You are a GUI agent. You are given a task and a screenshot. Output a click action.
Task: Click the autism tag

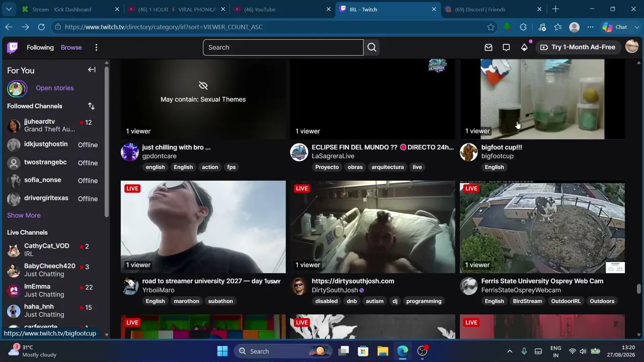[x=374, y=301]
